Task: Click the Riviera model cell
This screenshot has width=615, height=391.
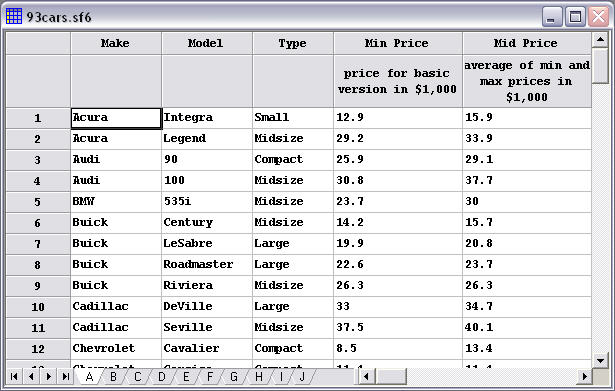Action: click(207, 286)
